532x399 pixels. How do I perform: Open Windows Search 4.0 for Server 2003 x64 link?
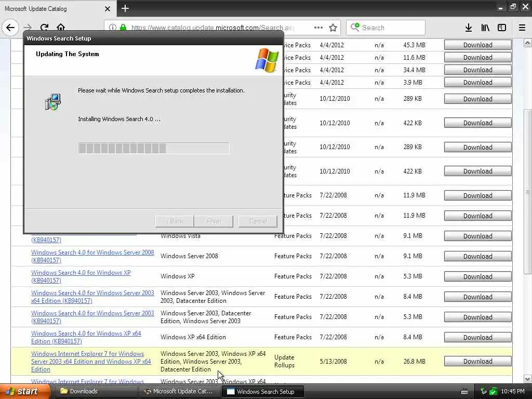(92, 297)
